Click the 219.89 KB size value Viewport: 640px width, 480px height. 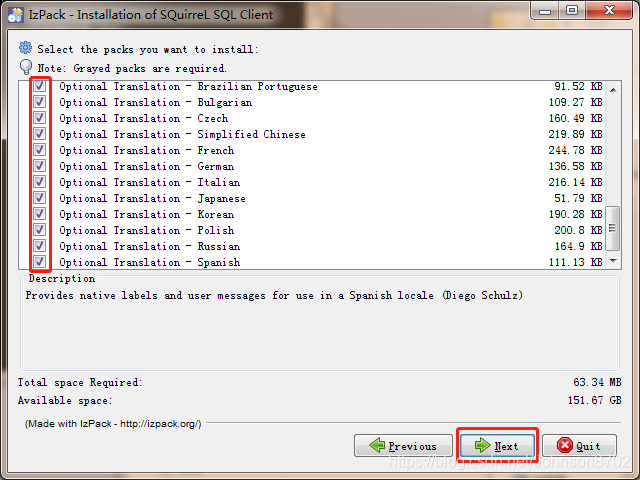(x=576, y=134)
